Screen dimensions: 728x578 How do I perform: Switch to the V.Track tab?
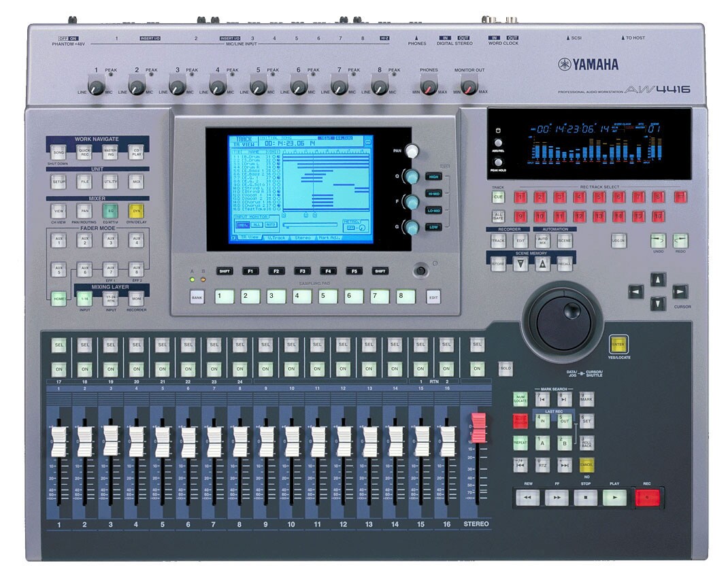[x=275, y=237]
